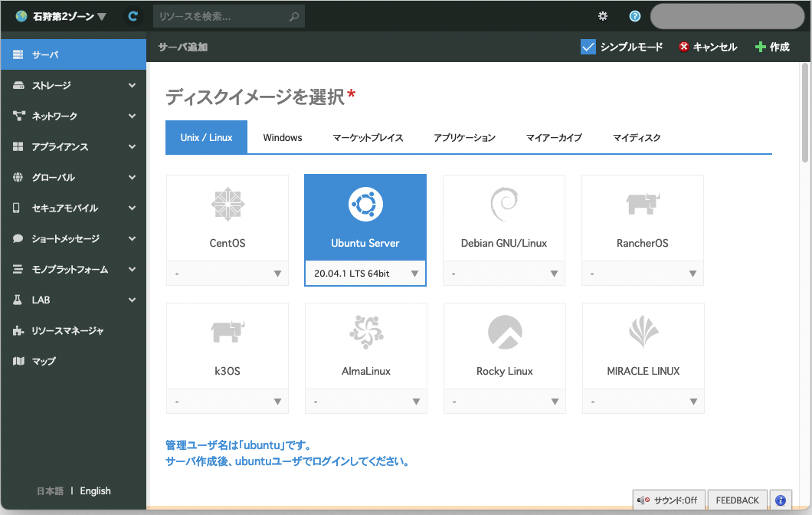Click the LAB flask icon
Viewport: 812px width, 515px height.
tap(18, 300)
